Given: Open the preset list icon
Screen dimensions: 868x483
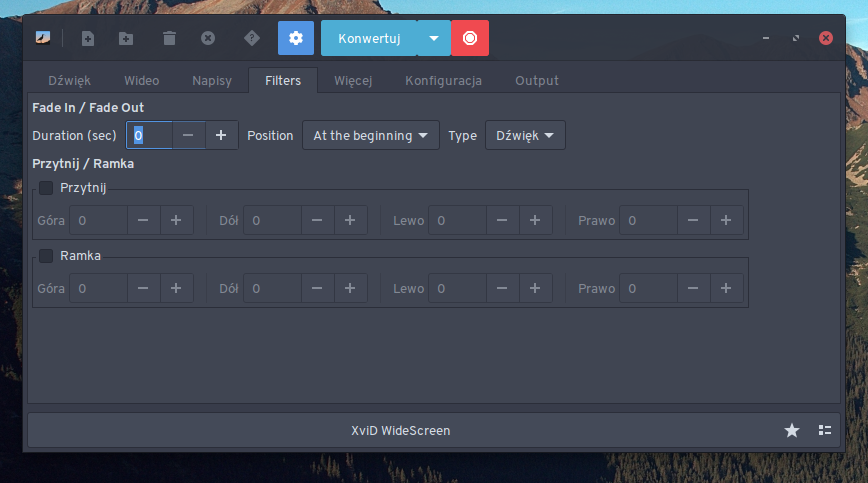Looking at the screenshot, I should point(825,430).
